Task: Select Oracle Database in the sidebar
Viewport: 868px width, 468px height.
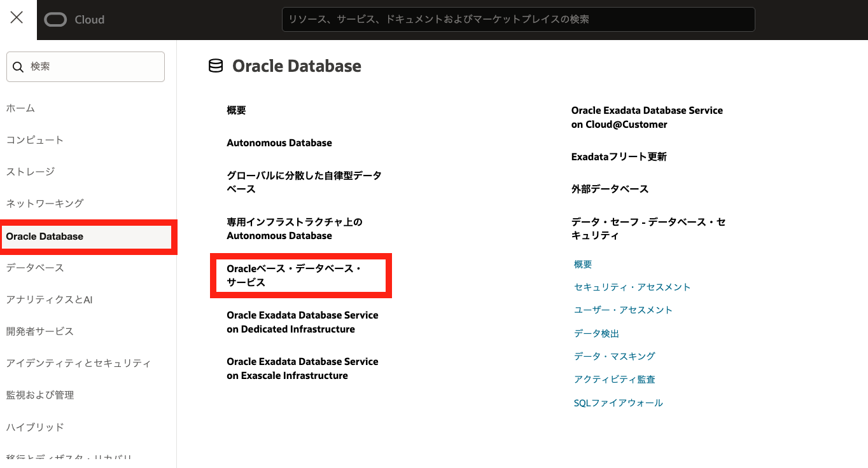Action: click(x=45, y=237)
